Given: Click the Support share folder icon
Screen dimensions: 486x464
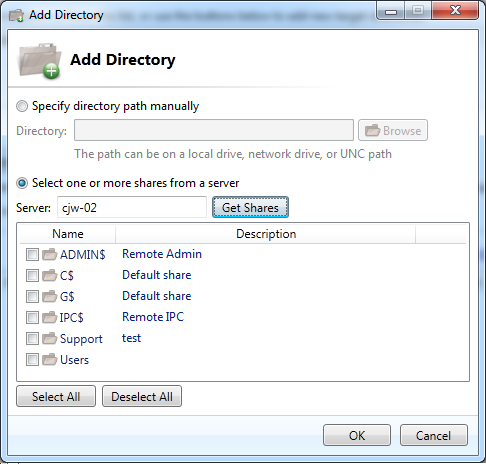Looking at the screenshot, I should (x=50, y=339).
